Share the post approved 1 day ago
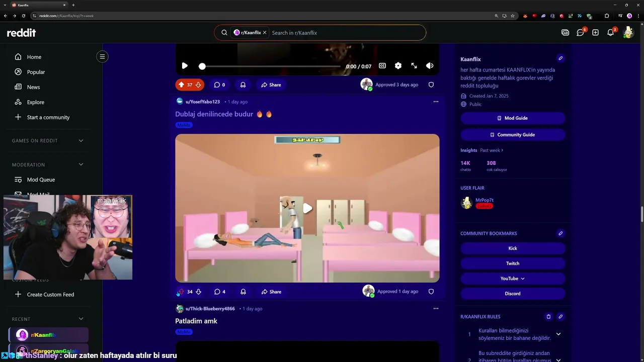Screen dimensions: 644x362 pyautogui.click(x=271, y=292)
